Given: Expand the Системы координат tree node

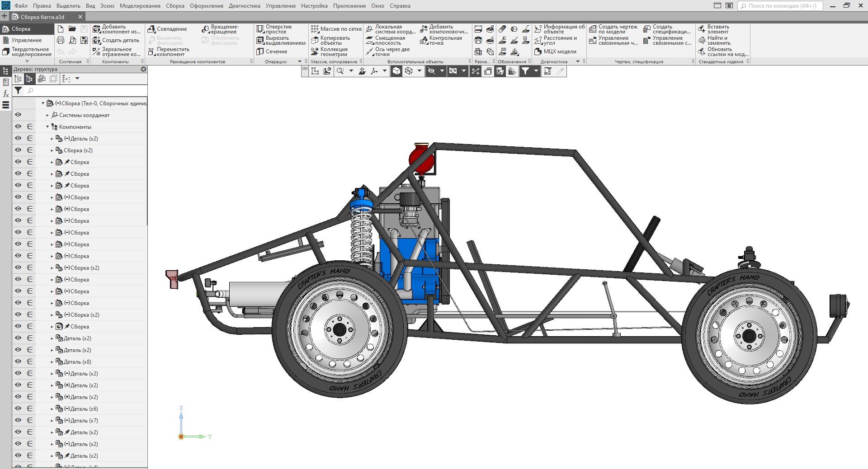Looking at the screenshot, I should pos(47,115).
